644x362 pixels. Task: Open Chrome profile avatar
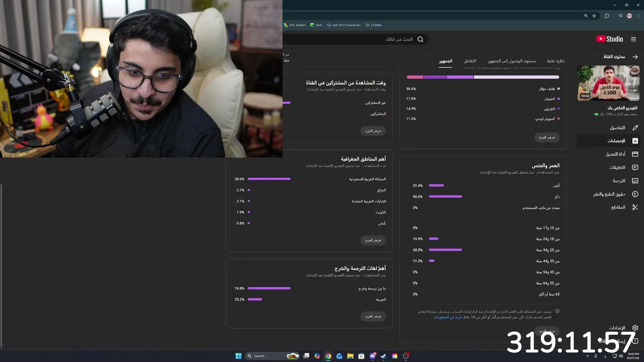629,16
